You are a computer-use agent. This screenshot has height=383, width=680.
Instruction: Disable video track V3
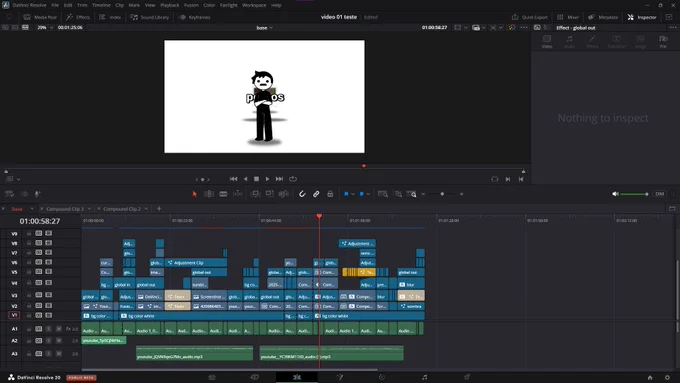(x=48, y=295)
